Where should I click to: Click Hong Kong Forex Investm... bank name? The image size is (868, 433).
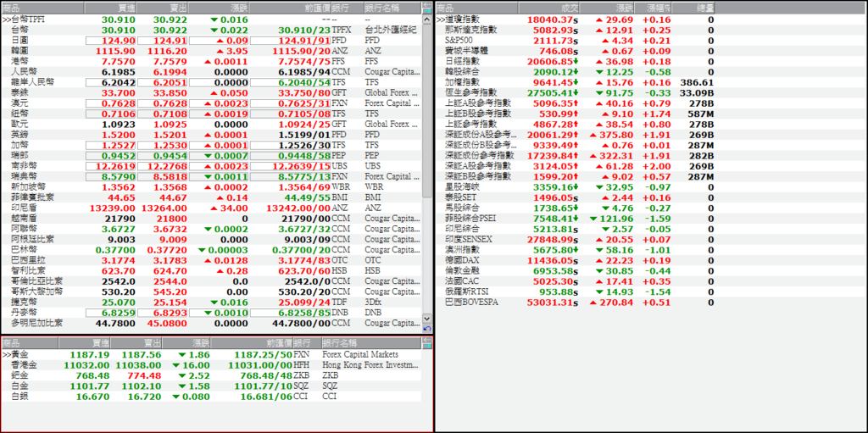coord(370,365)
